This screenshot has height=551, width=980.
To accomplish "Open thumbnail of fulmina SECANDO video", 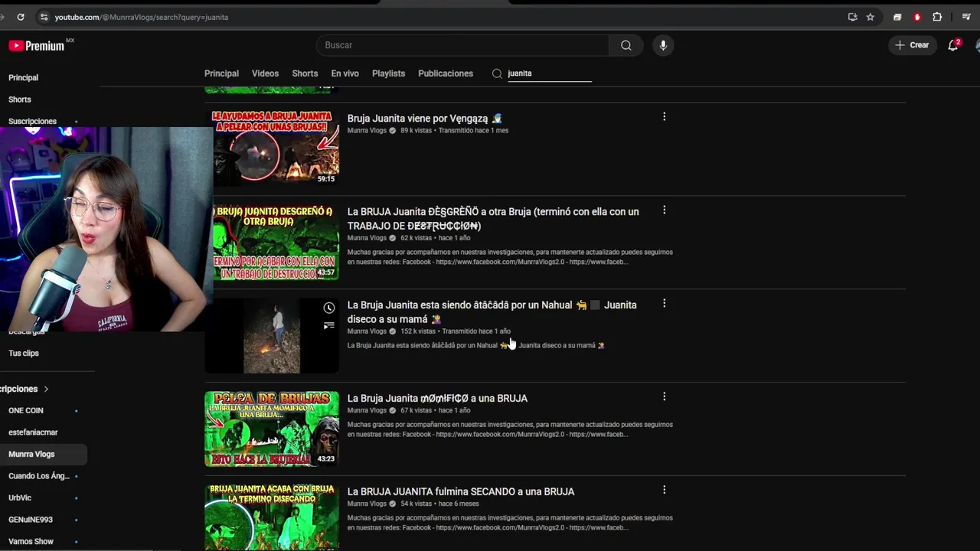I will point(272,517).
